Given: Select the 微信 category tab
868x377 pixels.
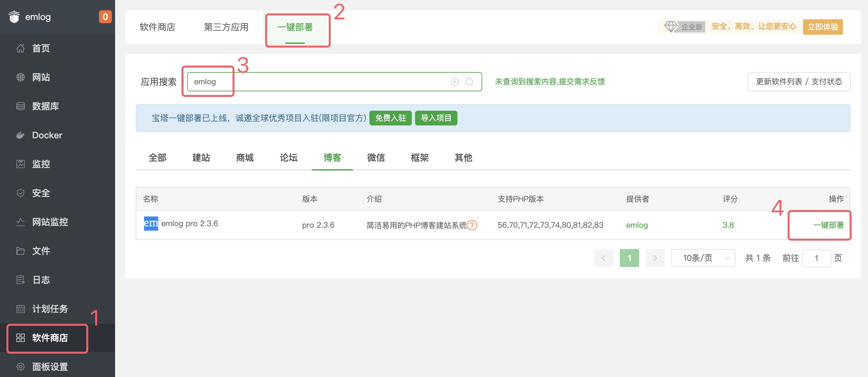Looking at the screenshot, I should click(x=376, y=158).
